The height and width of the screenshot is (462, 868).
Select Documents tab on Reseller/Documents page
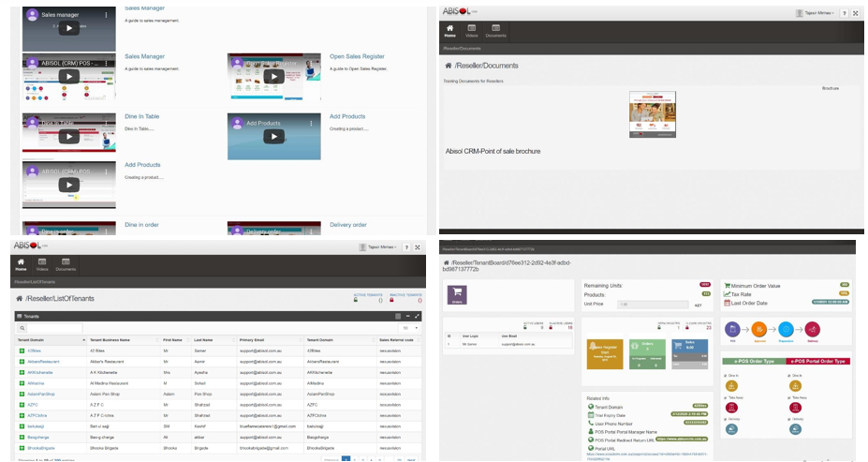click(495, 31)
